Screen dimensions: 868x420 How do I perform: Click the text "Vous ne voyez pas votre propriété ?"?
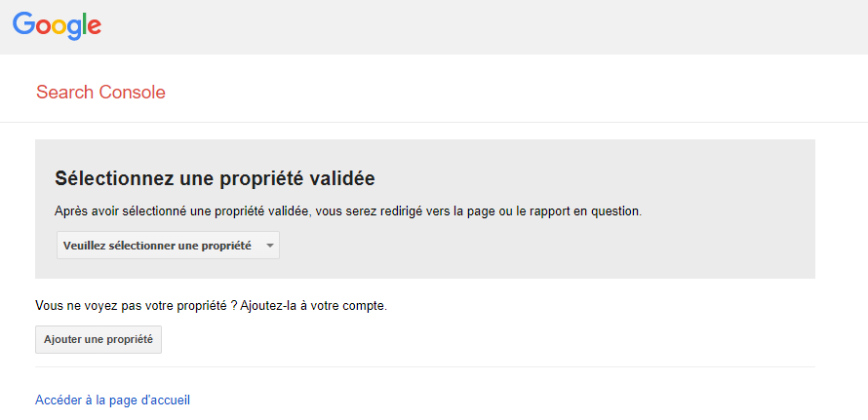pos(137,305)
